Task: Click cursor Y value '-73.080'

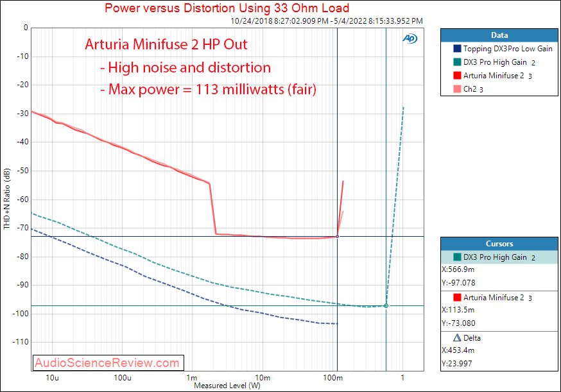Action: (x=459, y=323)
